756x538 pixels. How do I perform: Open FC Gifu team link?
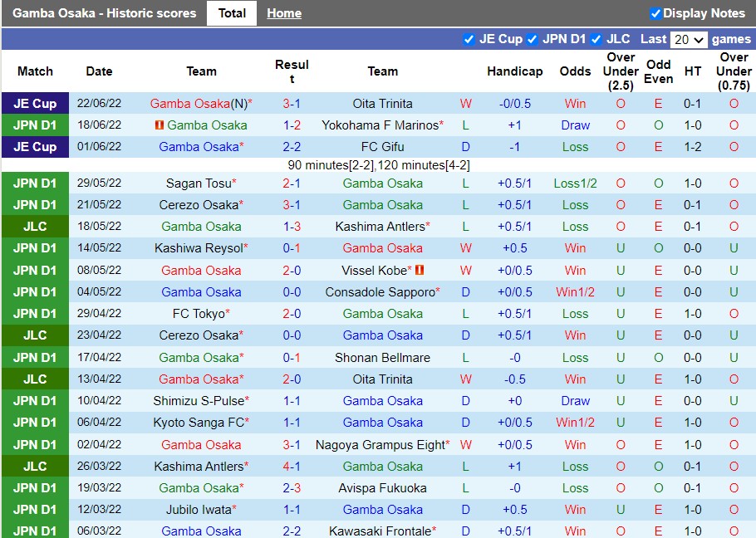pyautogui.click(x=382, y=147)
